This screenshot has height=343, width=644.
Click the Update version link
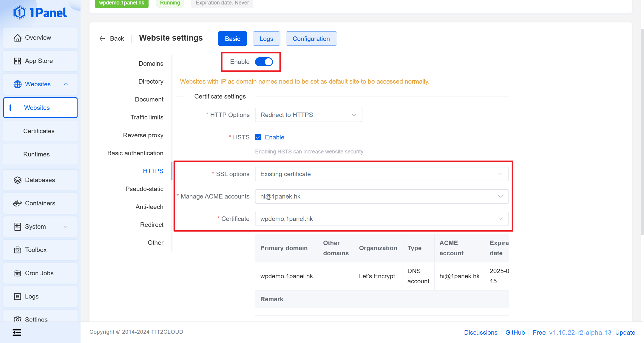(x=625, y=333)
